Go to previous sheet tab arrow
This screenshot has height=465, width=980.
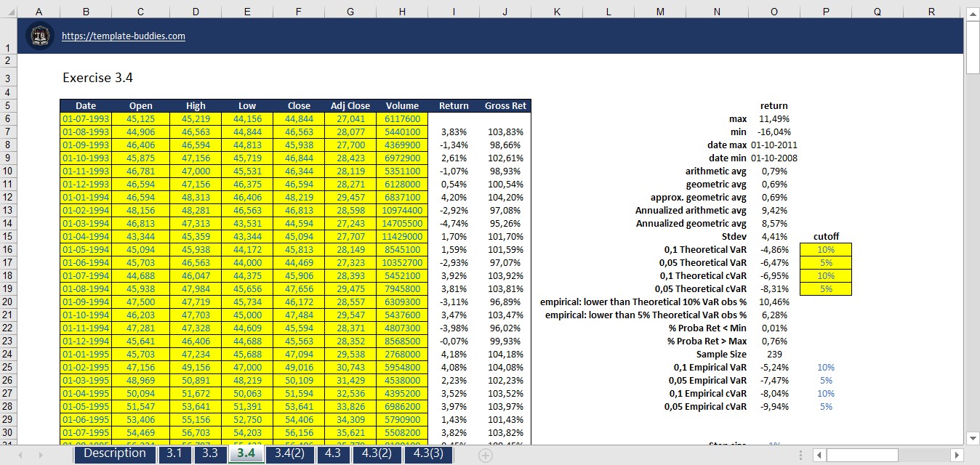pyautogui.click(x=22, y=455)
